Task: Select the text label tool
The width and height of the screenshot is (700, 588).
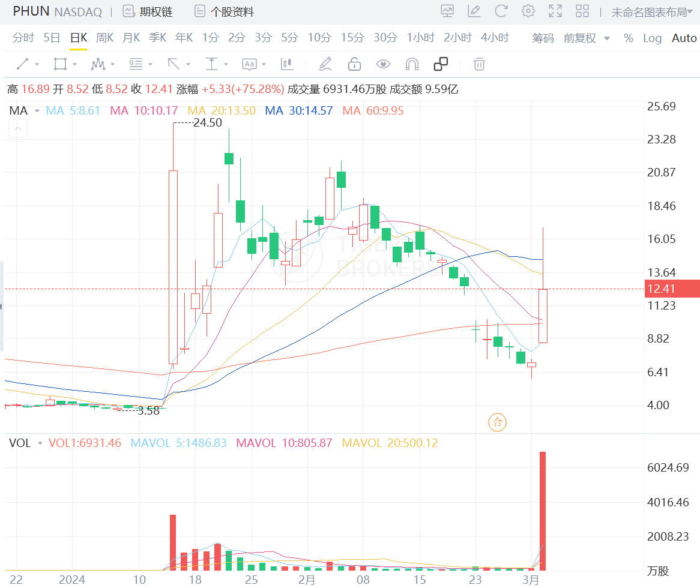Action: [x=249, y=64]
